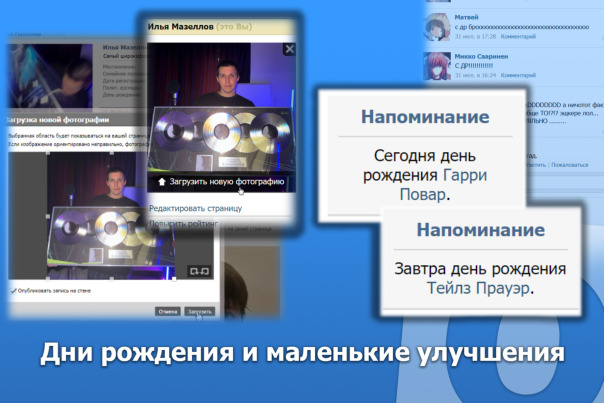Click the small profile photo behind the upload dialog
Viewport: 604px width, 403px height.
pyautogui.click(x=50, y=76)
